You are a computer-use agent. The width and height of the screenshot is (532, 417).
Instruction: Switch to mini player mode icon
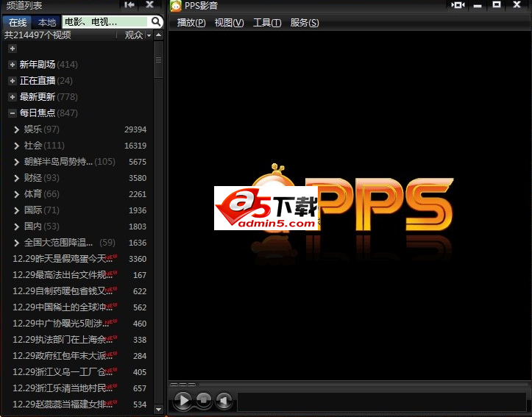(458, 5)
